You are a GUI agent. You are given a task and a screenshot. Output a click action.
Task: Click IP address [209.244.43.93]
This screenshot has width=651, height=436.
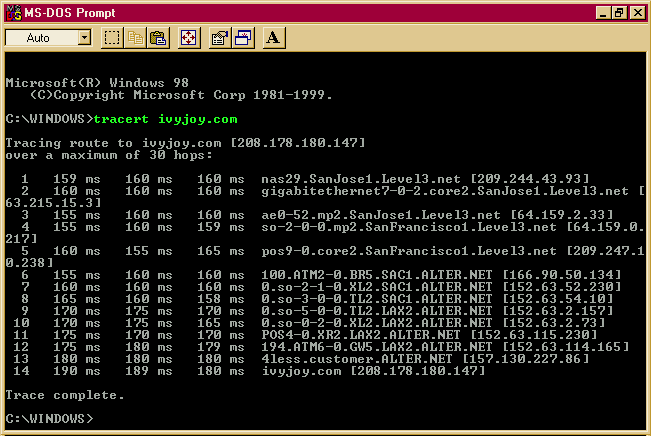[x=530, y=179]
